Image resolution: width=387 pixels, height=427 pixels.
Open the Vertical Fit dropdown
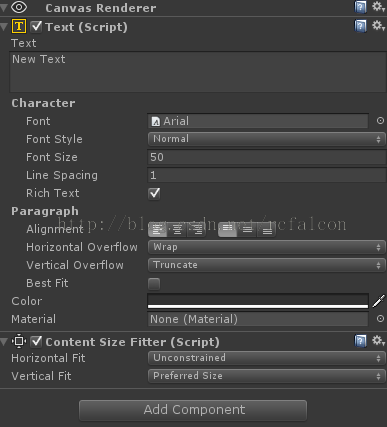point(267,376)
